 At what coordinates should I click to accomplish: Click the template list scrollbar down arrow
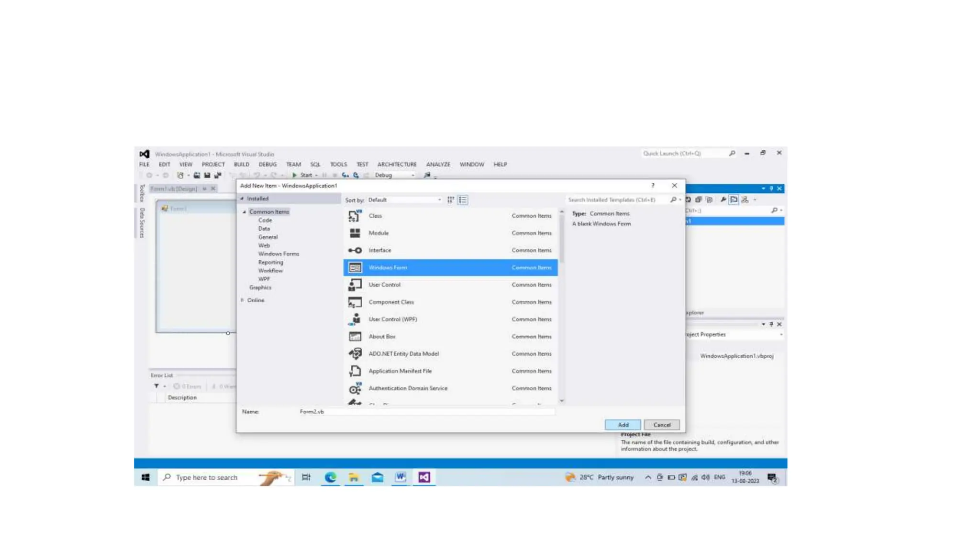(x=562, y=401)
